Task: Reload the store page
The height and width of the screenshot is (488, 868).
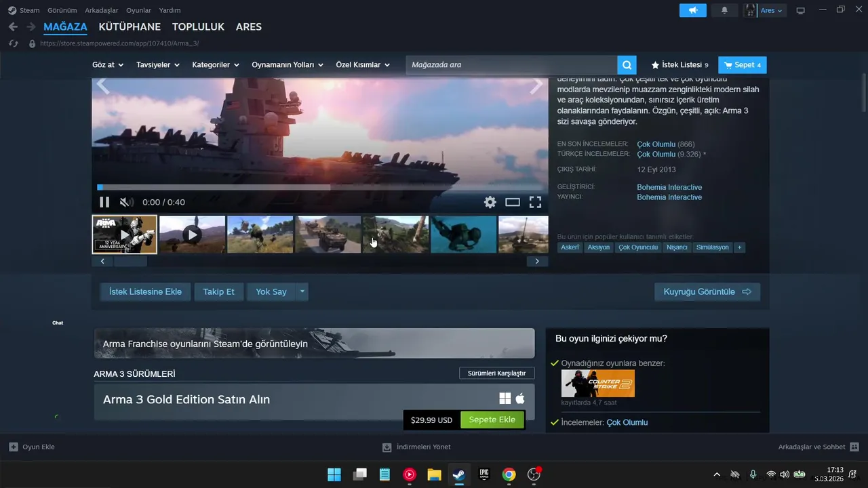Action: 13,43
